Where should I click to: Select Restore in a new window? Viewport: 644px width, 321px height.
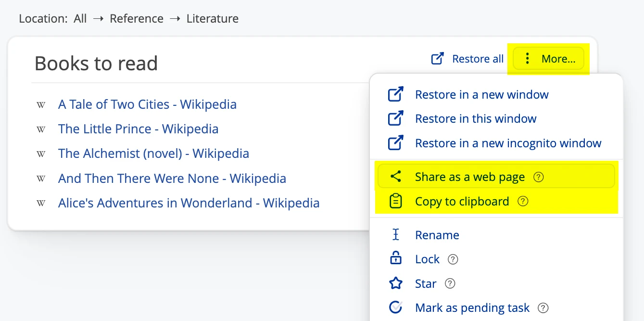(481, 95)
